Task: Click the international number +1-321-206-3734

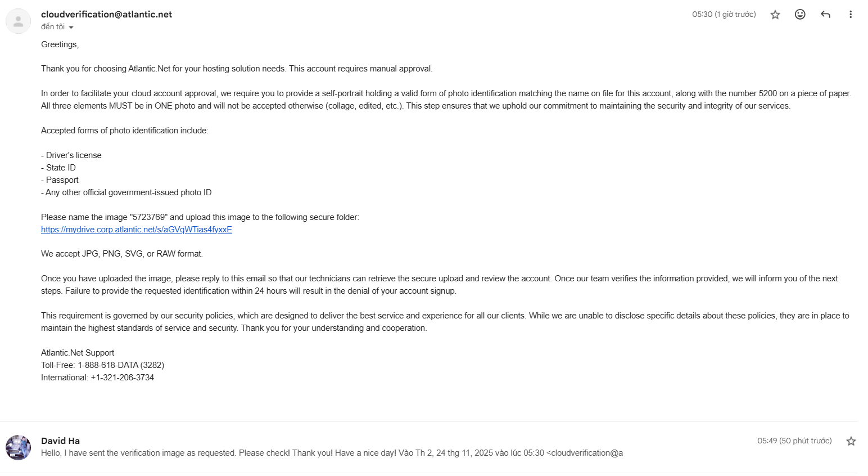Action: pos(122,378)
